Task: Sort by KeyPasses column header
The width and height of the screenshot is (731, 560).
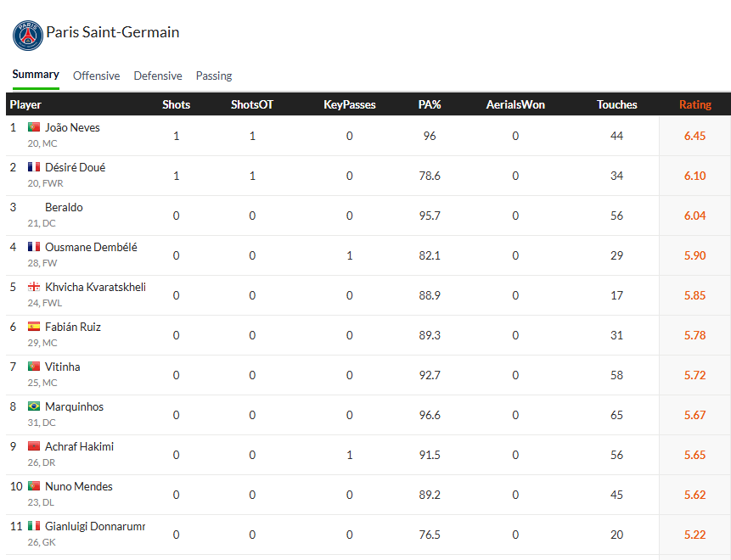Action: pyautogui.click(x=349, y=104)
